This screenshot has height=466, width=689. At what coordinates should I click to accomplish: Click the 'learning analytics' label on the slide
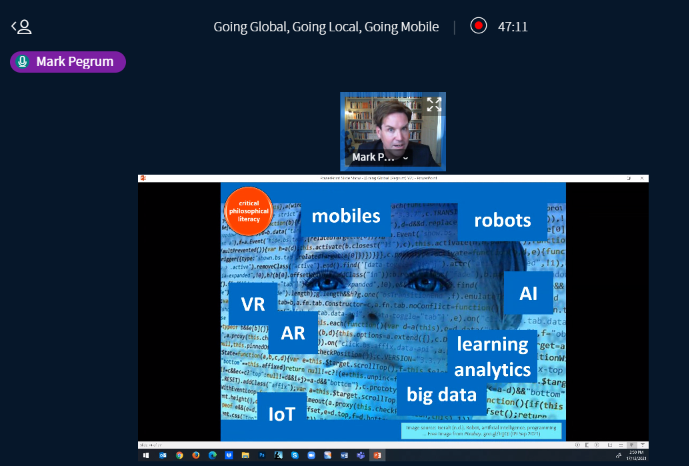(492, 356)
